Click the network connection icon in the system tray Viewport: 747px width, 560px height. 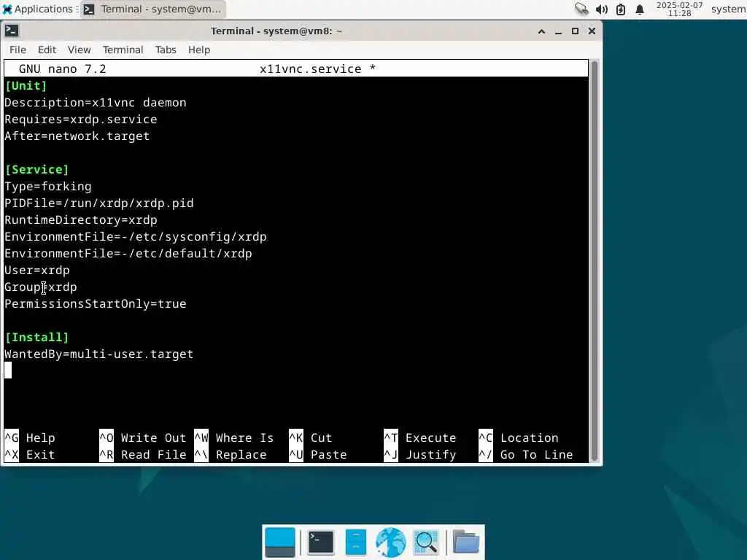[581, 9]
